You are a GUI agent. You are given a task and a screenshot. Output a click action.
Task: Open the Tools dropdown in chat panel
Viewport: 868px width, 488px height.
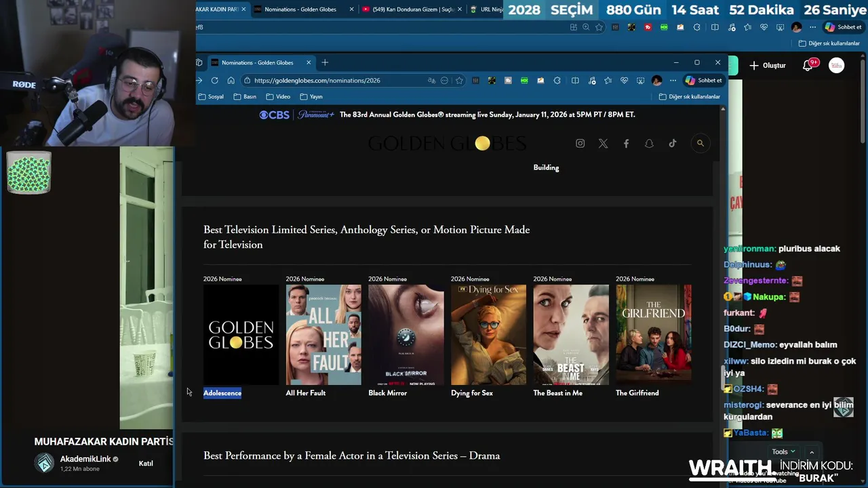coord(783,451)
